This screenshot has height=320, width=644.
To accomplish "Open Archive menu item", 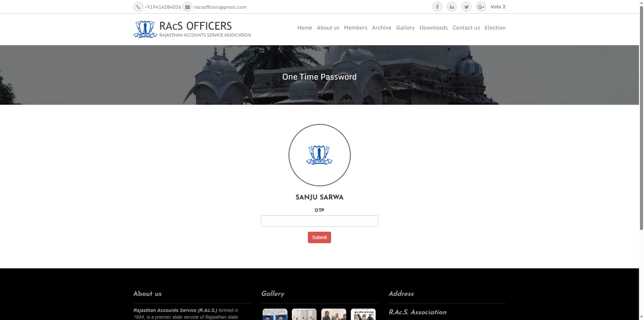I will pyautogui.click(x=382, y=28).
